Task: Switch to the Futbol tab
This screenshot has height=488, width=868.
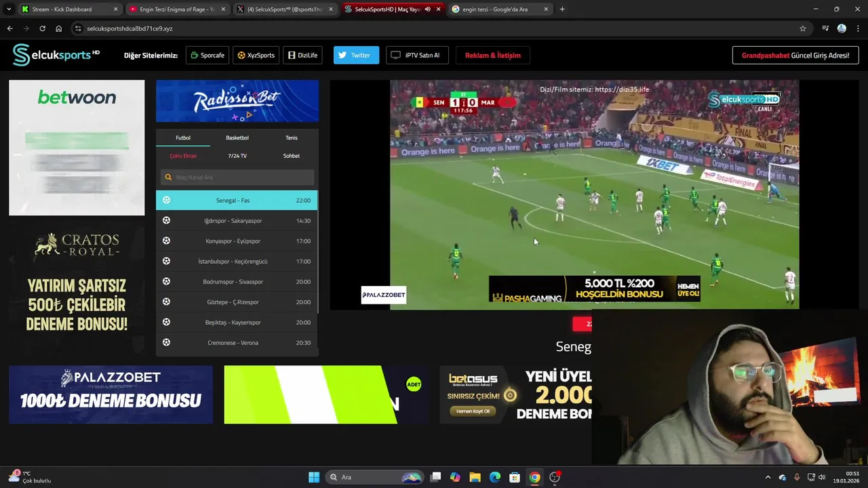Action: click(183, 138)
